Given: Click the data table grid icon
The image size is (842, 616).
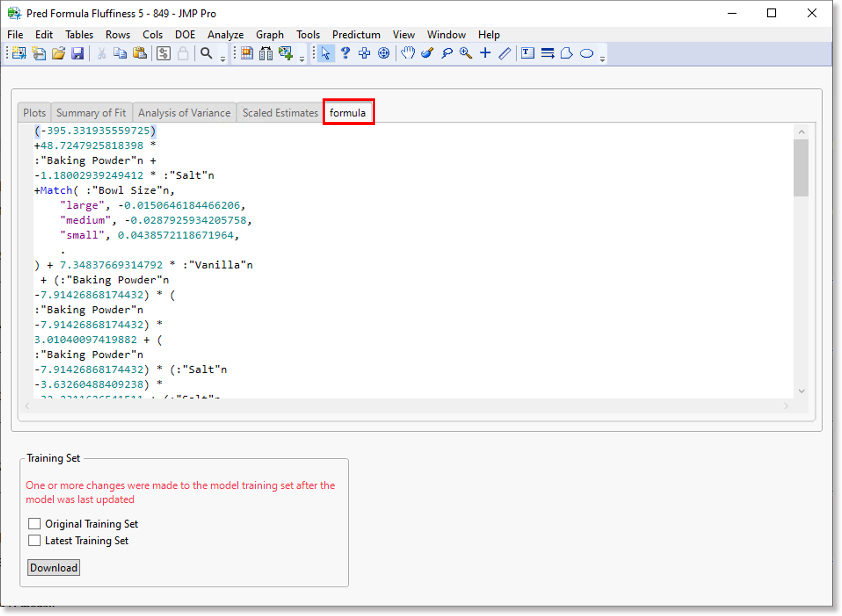Looking at the screenshot, I should click(x=247, y=53).
